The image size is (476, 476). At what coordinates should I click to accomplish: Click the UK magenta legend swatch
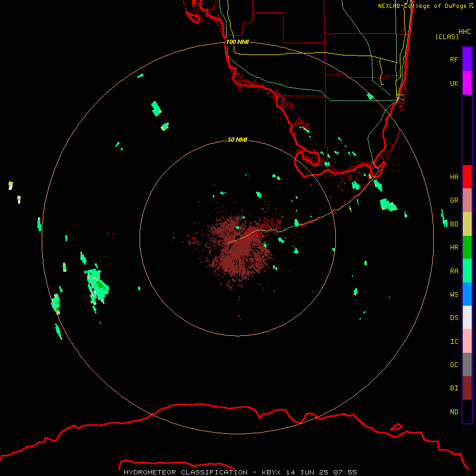tap(467, 83)
